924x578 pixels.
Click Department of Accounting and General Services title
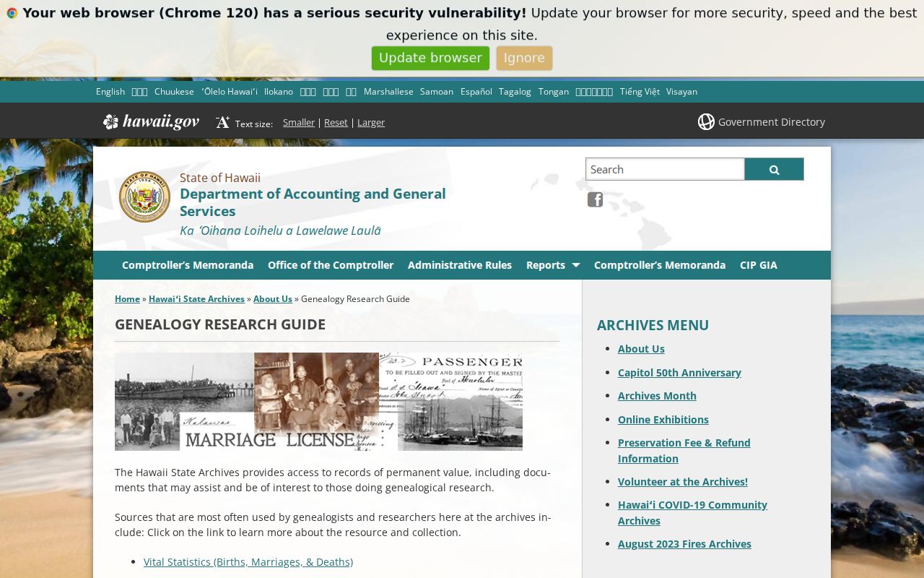coord(313,202)
